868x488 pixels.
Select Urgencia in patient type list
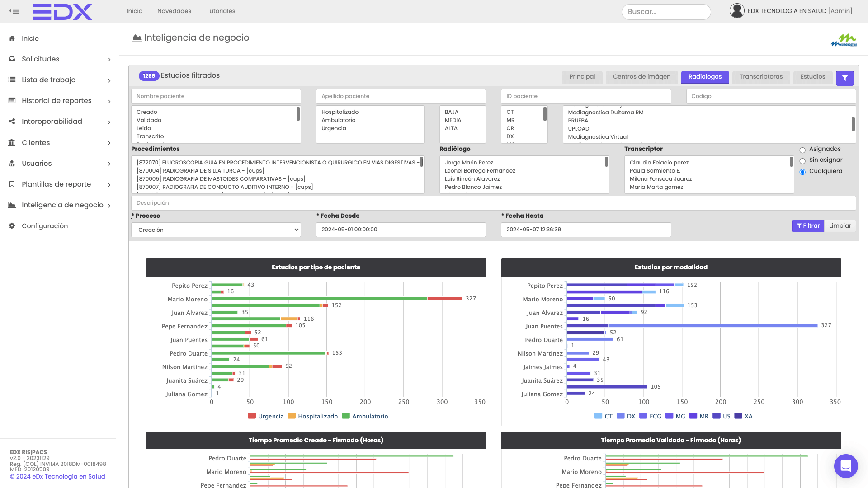coord(334,128)
